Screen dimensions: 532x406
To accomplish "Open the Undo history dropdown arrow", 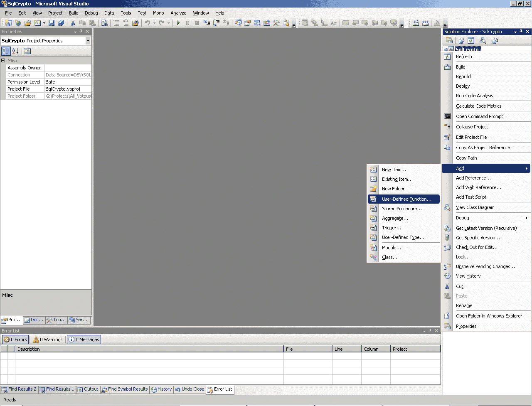I will [154, 23].
